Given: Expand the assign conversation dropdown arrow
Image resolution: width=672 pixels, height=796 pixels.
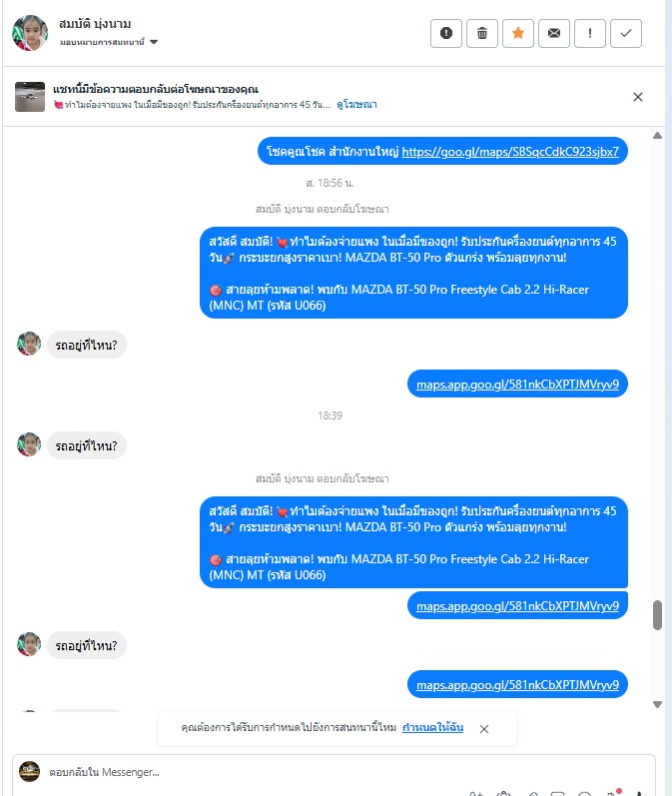Looking at the screenshot, I should [154, 42].
